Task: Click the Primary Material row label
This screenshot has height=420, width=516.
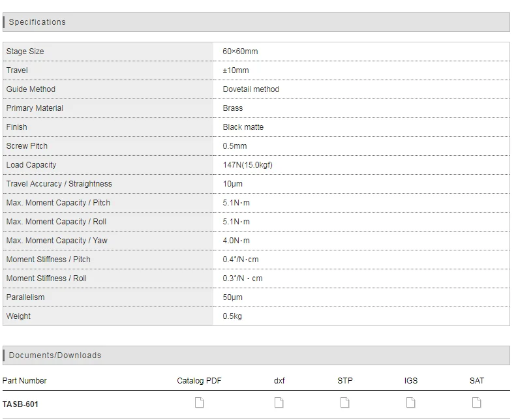Action: tap(35, 108)
